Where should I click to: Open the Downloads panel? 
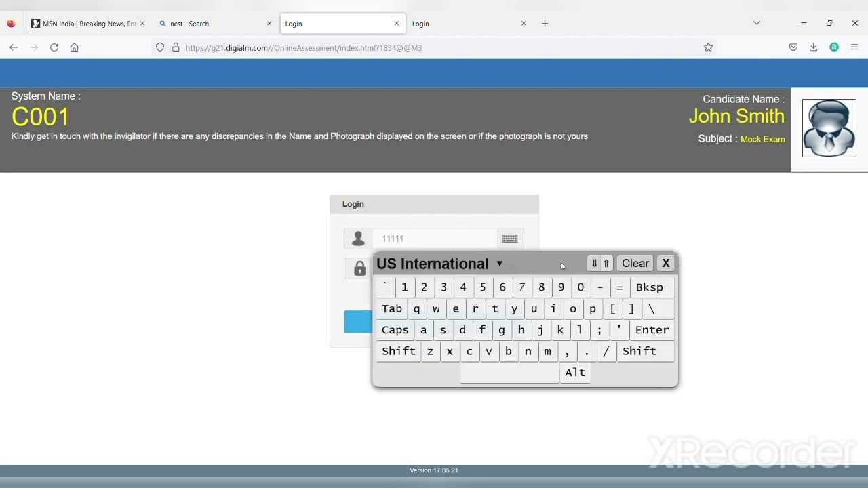(814, 47)
